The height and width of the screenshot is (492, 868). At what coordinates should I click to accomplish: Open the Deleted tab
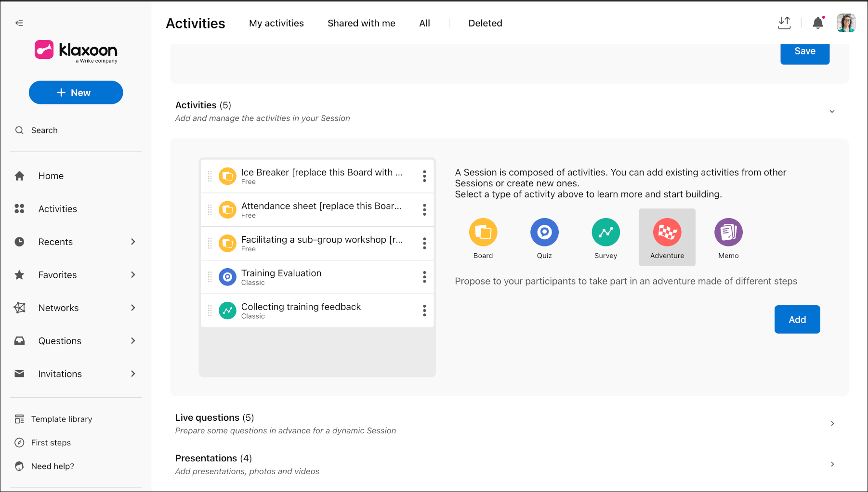(485, 23)
